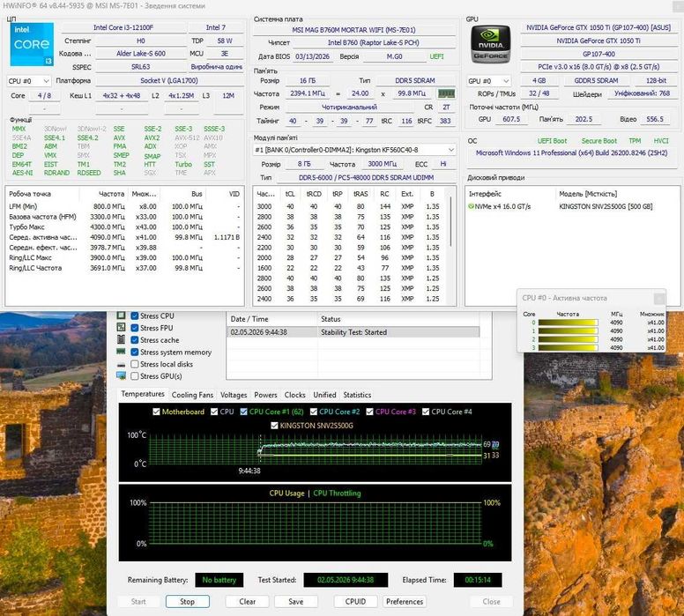Click the Intel Core i3 logo
This screenshot has width=684, height=616.
tap(32, 44)
